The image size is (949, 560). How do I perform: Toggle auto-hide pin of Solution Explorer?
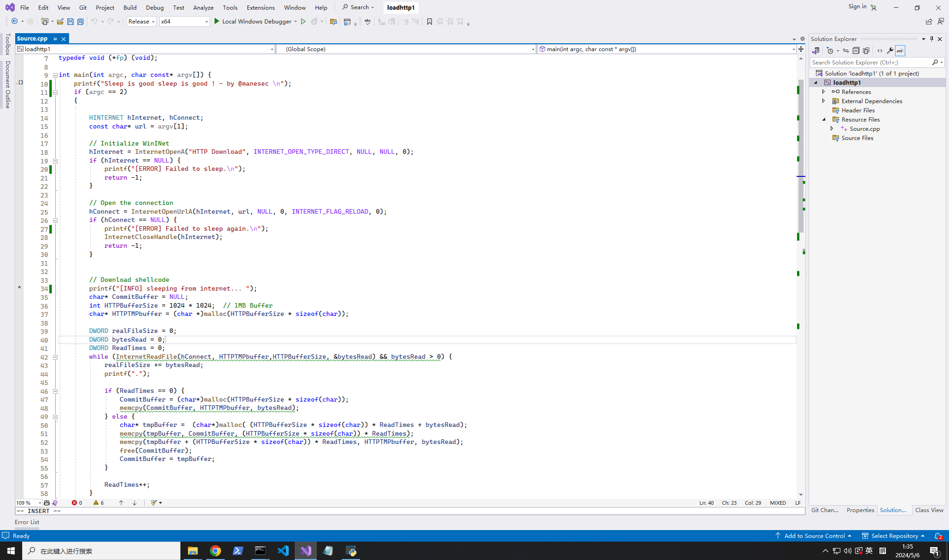click(x=932, y=39)
